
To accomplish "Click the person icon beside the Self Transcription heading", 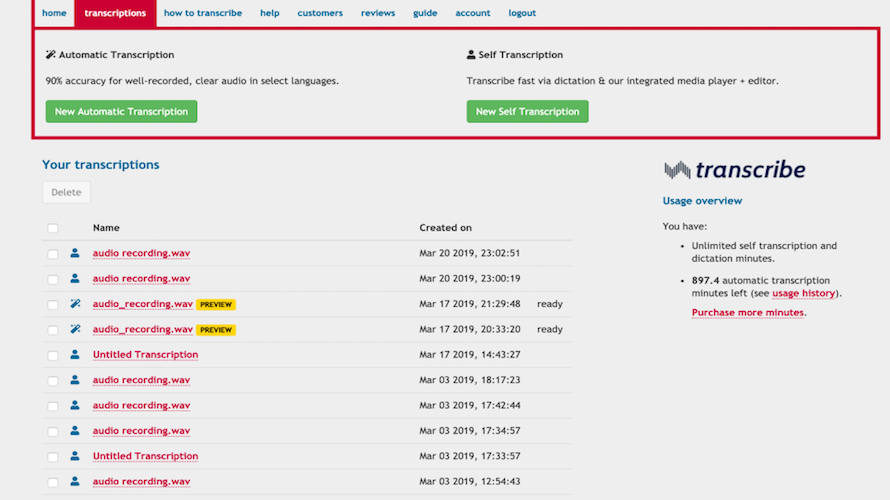I will (471, 55).
